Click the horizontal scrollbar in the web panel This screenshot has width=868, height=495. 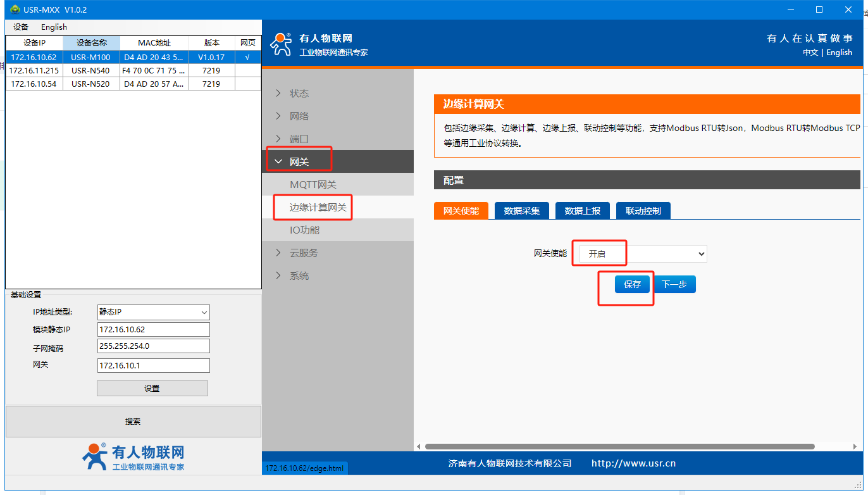point(619,446)
